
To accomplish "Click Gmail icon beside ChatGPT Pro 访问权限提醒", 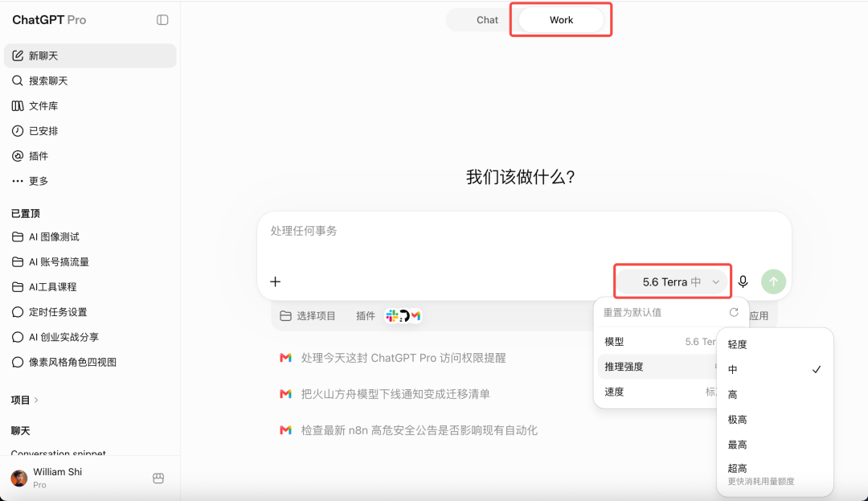I will pos(285,358).
